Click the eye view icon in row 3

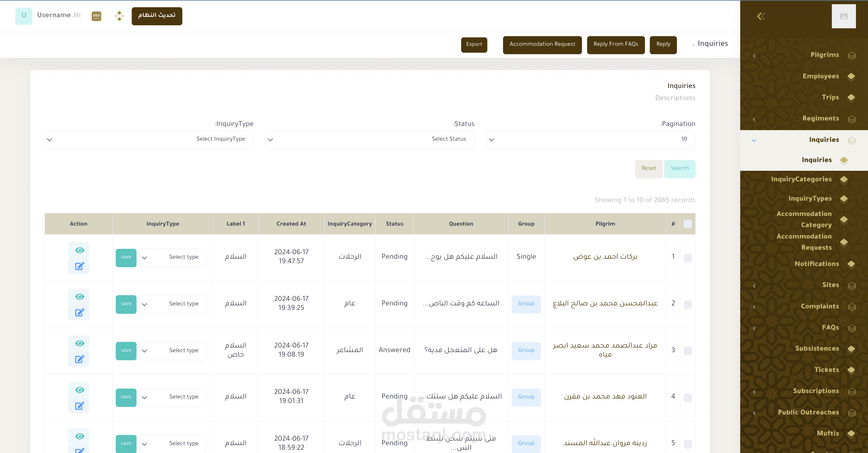tap(79, 343)
